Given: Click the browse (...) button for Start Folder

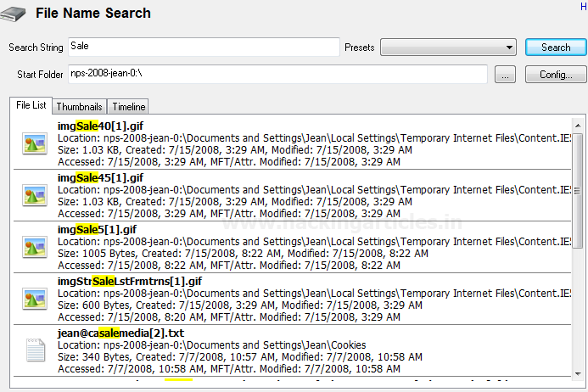Looking at the screenshot, I should click(x=505, y=75).
